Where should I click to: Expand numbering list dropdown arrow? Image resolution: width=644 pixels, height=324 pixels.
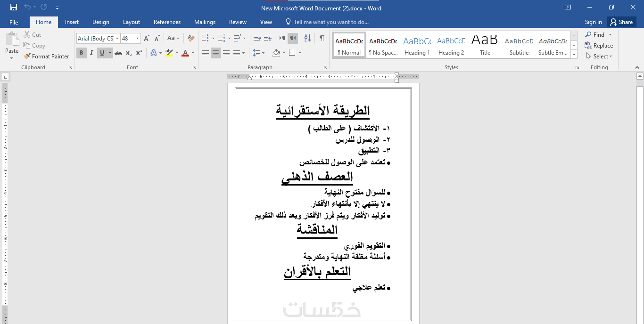229,38
